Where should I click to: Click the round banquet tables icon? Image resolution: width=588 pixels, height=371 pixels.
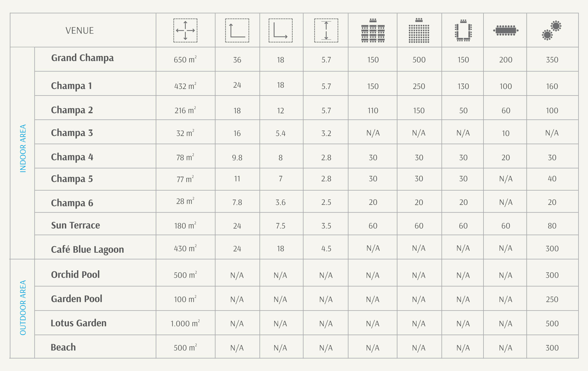[x=552, y=30]
